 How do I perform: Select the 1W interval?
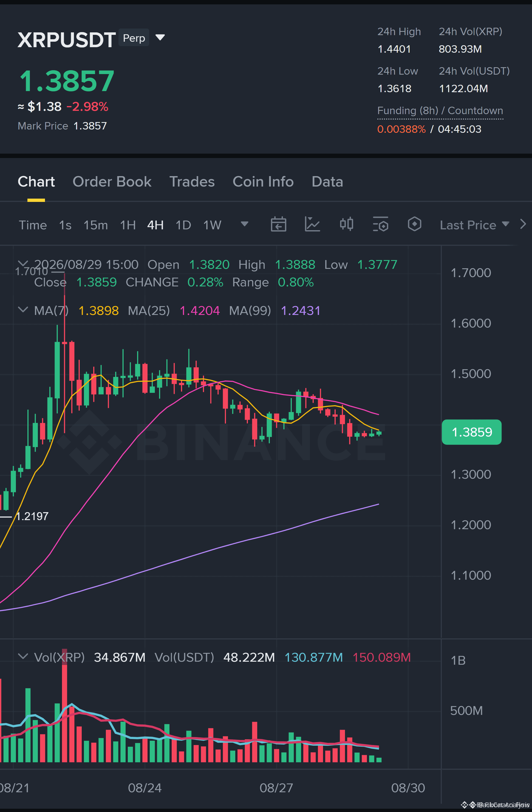pyautogui.click(x=212, y=225)
